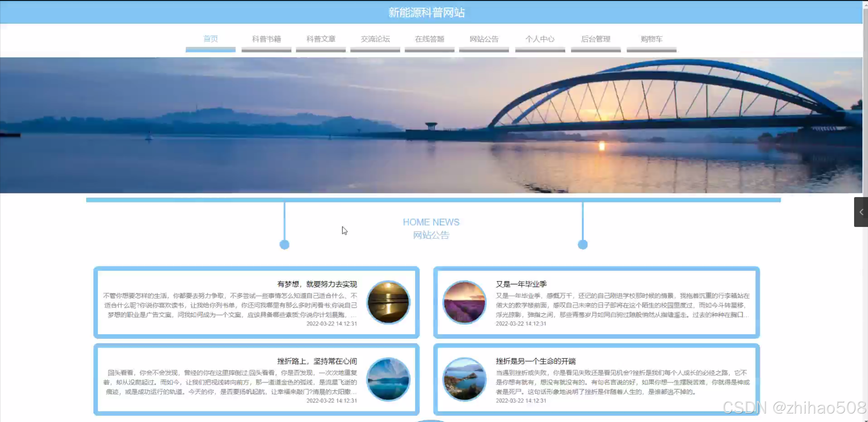Enter 后台管理 from navigation
This screenshot has height=422, width=868.
point(596,39)
